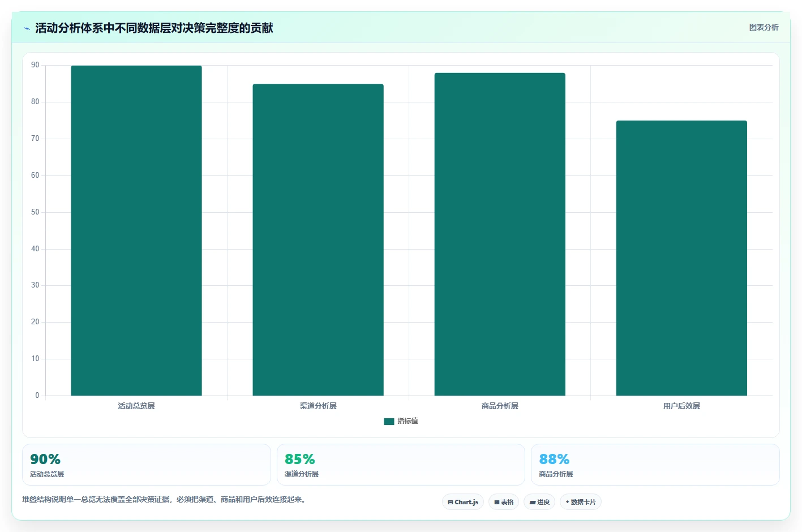The width and height of the screenshot is (802, 532).
Task: Click the y-axis value 0
Action: pyautogui.click(x=37, y=396)
